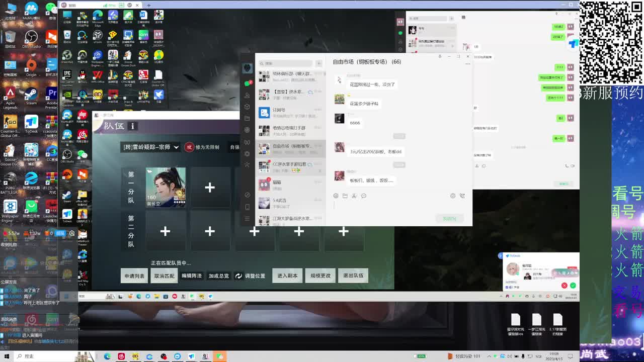This screenshot has height=362, width=644.
Task: Select the 衡长空 character portrait in first squad
Action: [166, 188]
